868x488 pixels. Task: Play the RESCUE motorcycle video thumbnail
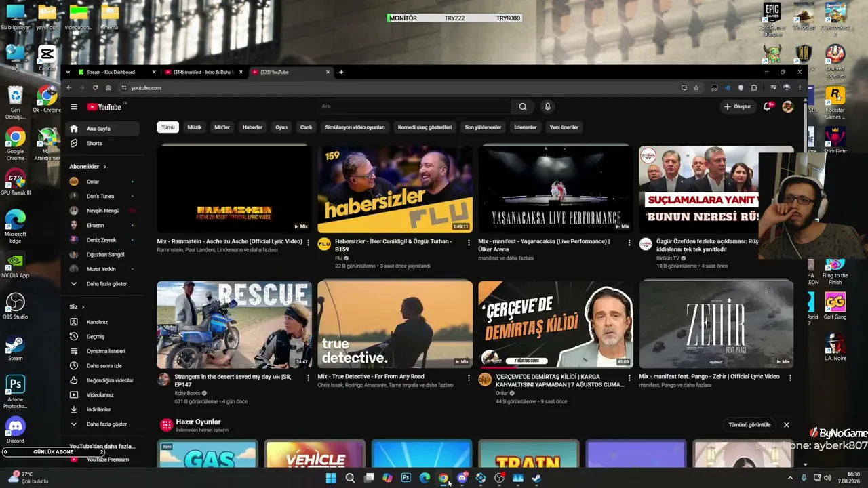[235, 325]
